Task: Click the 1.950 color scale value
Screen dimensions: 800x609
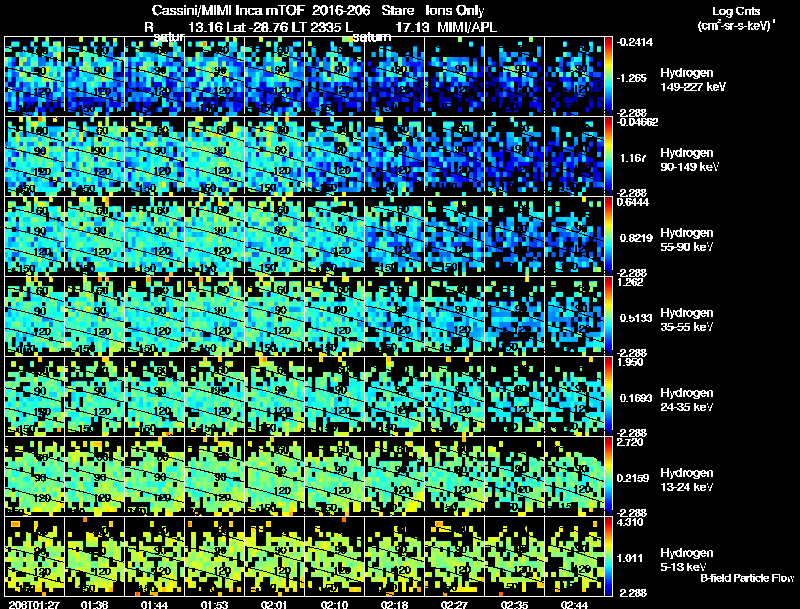Action: 630,362
